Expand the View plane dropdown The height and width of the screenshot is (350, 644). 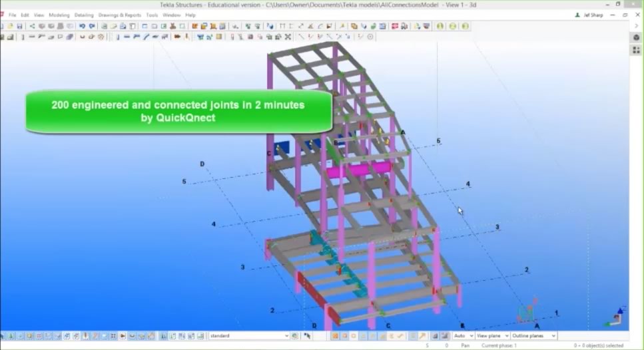pyautogui.click(x=492, y=336)
